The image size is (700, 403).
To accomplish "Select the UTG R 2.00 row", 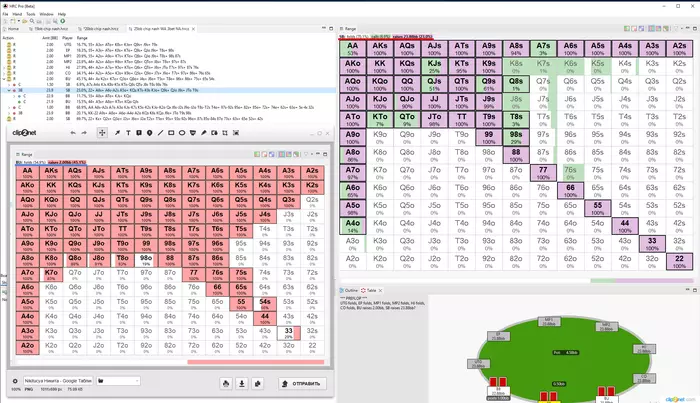I will 169,45.
